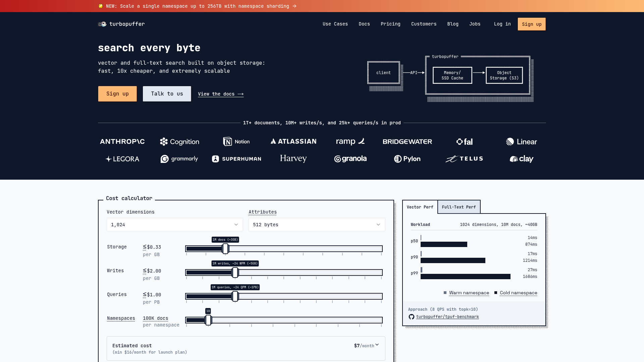Switch to the Full-Text Perf tab
This screenshot has height=362, width=644.
459,207
